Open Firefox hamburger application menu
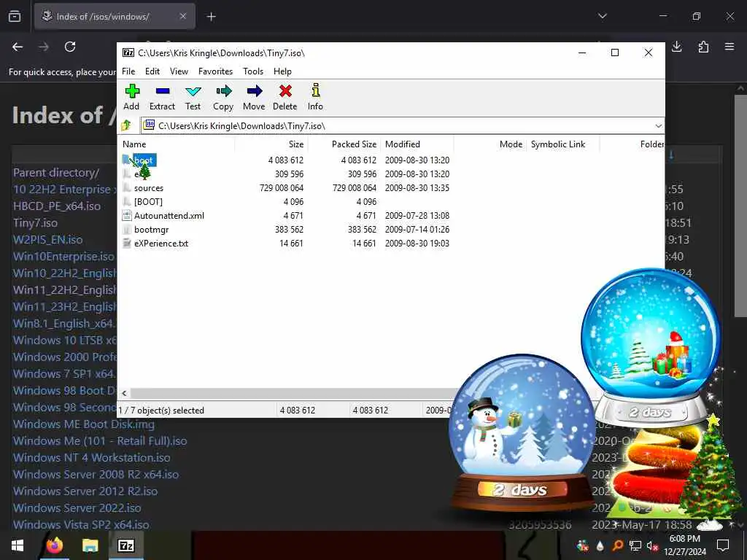The image size is (747, 560). (729, 47)
